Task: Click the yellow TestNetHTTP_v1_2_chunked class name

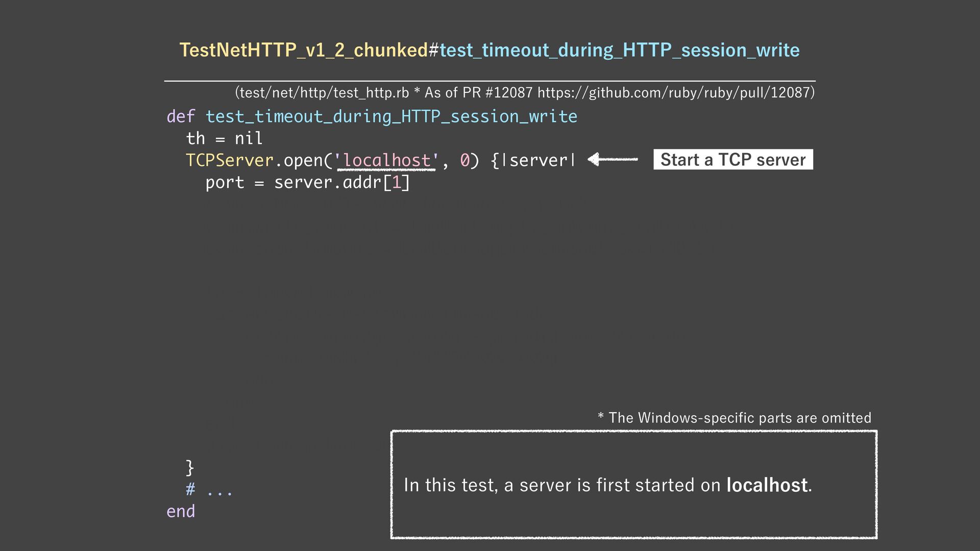Action: click(304, 50)
